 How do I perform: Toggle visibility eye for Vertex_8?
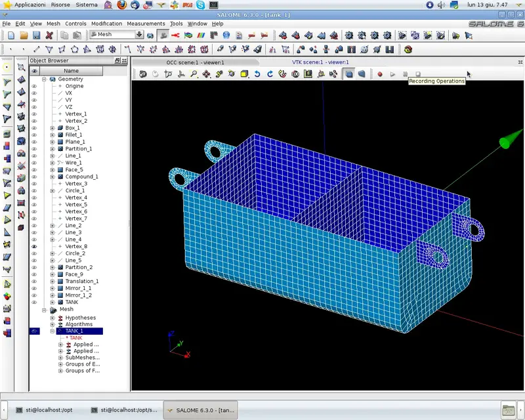pyautogui.click(x=34, y=247)
